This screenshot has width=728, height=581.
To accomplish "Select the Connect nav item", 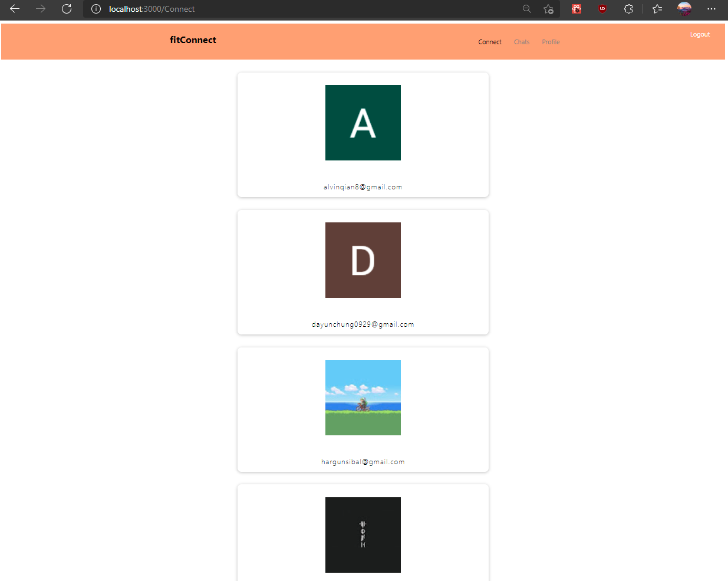I will coord(490,42).
